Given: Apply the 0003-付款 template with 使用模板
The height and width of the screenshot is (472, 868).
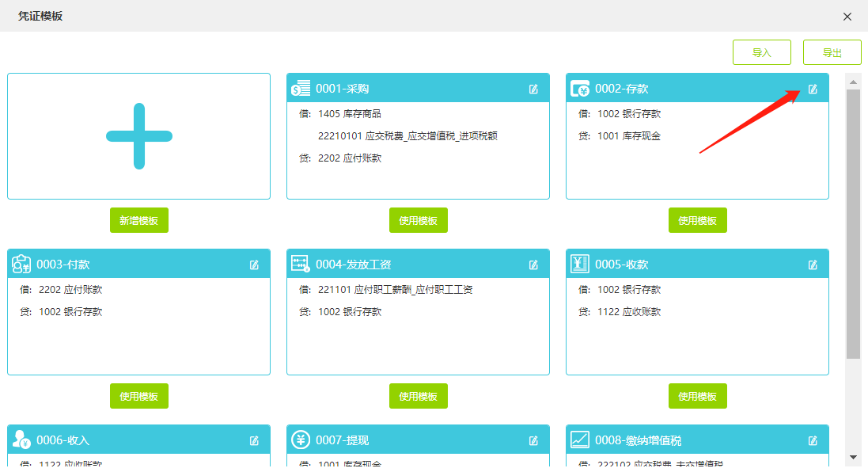Looking at the screenshot, I should click(x=138, y=396).
